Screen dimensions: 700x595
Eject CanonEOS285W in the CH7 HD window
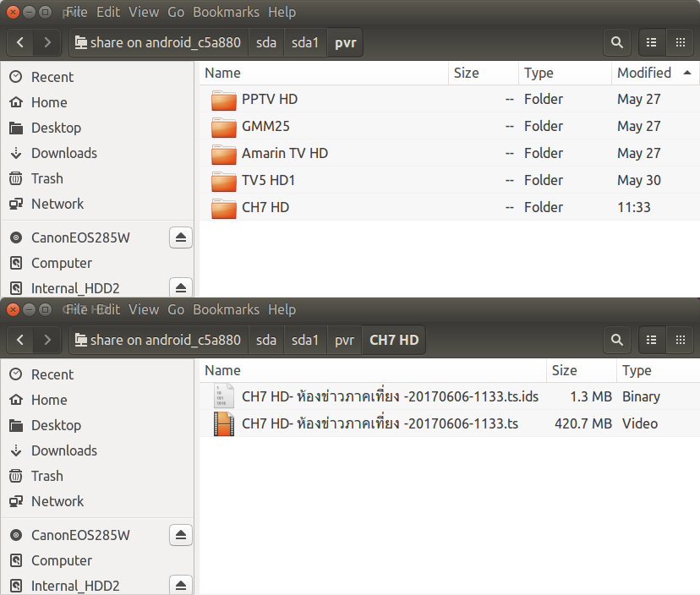[x=181, y=535]
